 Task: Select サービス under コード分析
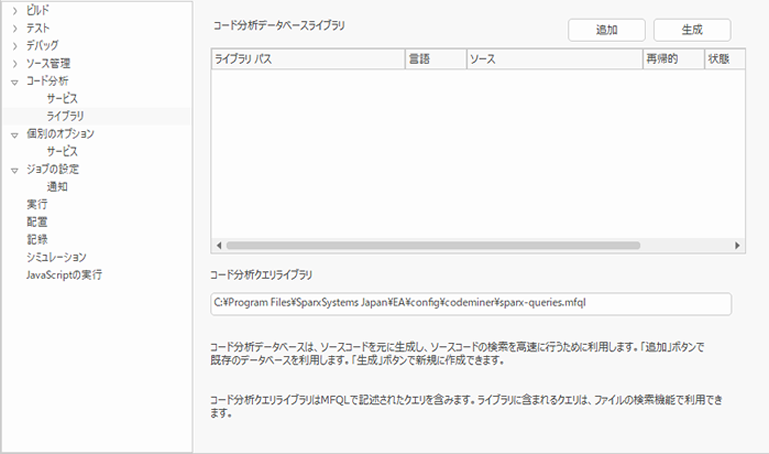pos(61,99)
